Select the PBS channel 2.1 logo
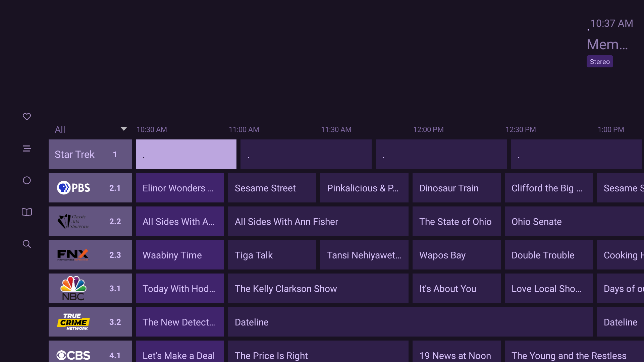The image size is (644, 362). (73, 188)
